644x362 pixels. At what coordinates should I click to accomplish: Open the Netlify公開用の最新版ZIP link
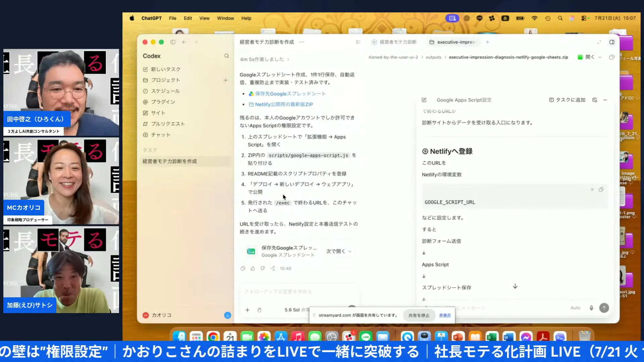[x=284, y=104]
